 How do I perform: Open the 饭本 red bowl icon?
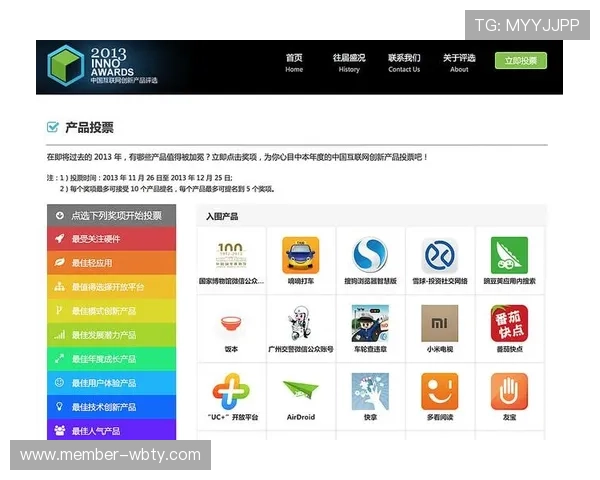(231, 324)
